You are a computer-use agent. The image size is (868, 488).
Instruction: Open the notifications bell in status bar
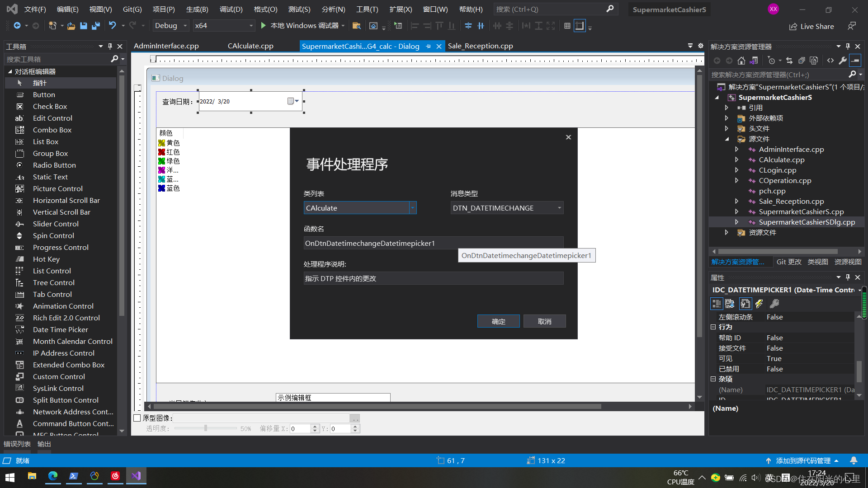[x=854, y=460]
